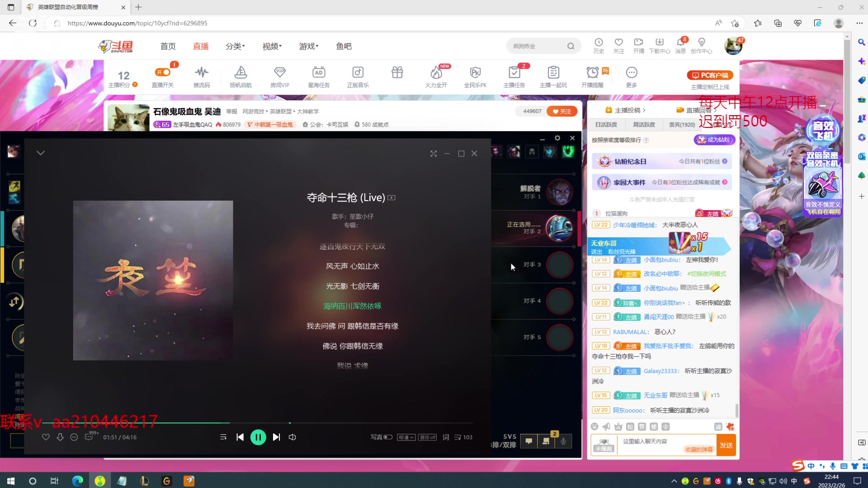Skip to the previous track in music player
The image size is (868, 488).
[240, 437]
